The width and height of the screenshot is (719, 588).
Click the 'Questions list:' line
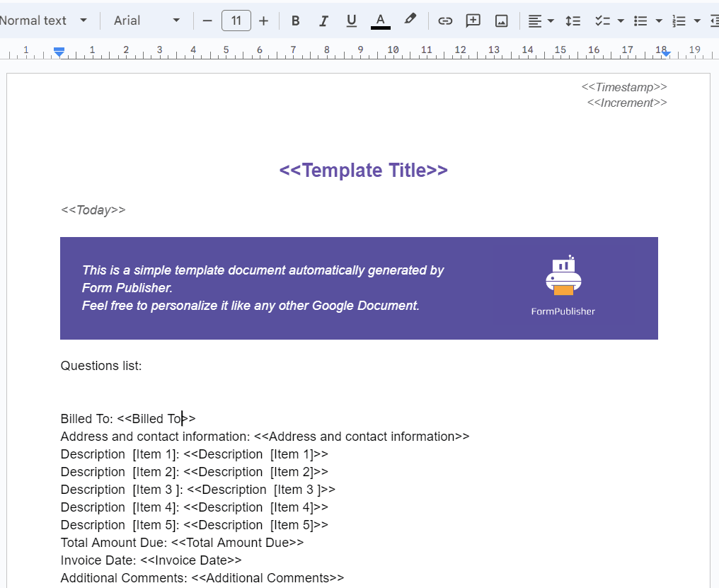pyautogui.click(x=101, y=366)
